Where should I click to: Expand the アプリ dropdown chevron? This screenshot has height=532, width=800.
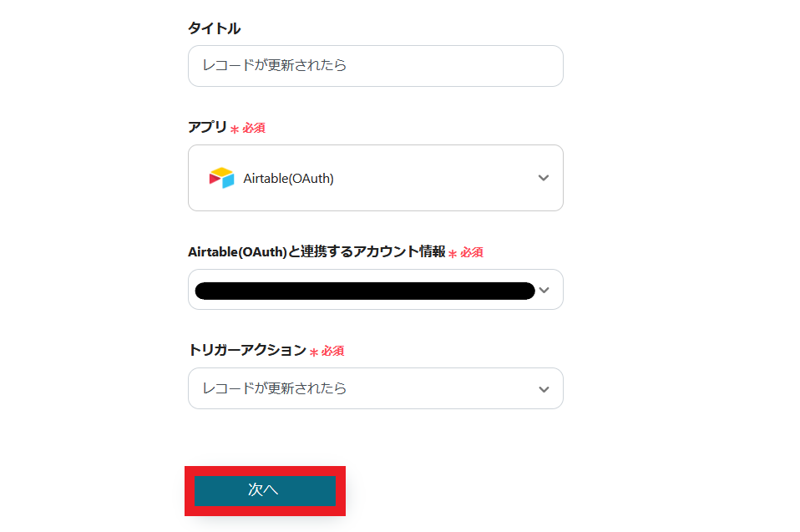click(x=544, y=178)
